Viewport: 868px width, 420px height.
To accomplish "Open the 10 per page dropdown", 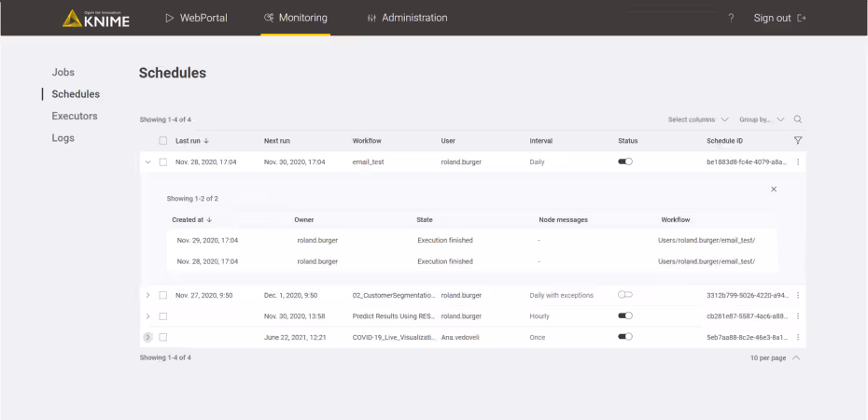I will tap(775, 358).
